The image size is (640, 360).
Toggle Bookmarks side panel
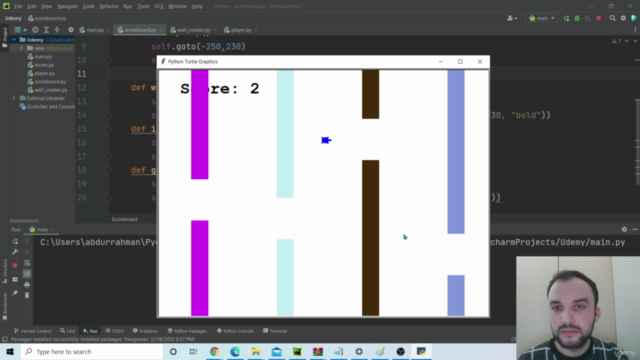(x=5, y=306)
